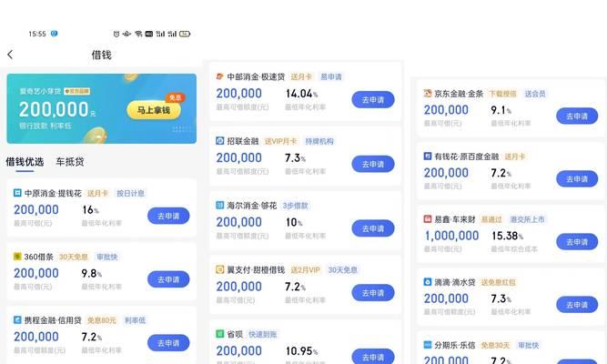Open the 爱奇艺小芽贷 banner
Image resolution: width=607 pixels, height=364 pixels.
pyautogui.click(x=101, y=108)
